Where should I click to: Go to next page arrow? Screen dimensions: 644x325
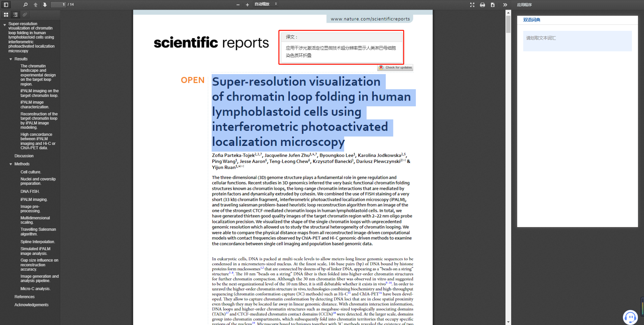[x=45, y=5]
